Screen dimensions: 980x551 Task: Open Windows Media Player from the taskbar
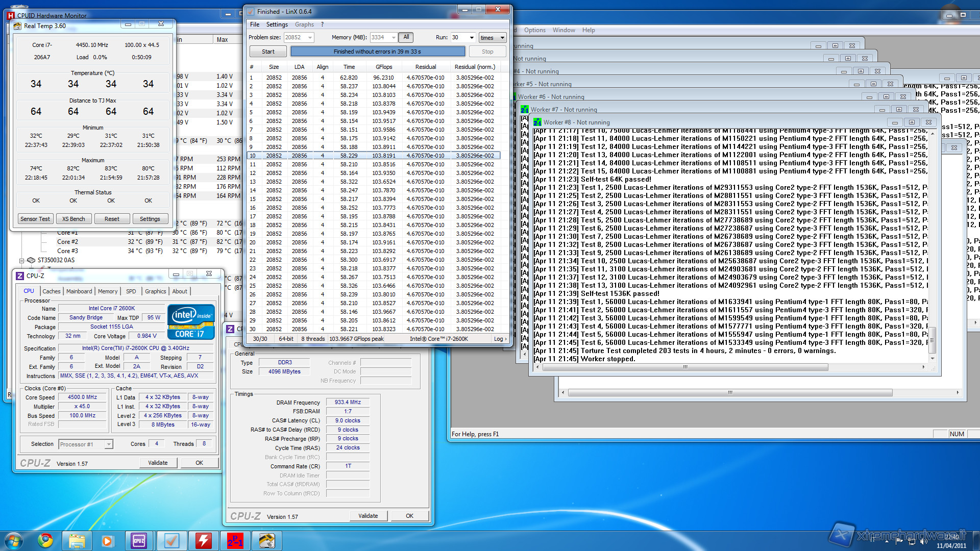107,540
